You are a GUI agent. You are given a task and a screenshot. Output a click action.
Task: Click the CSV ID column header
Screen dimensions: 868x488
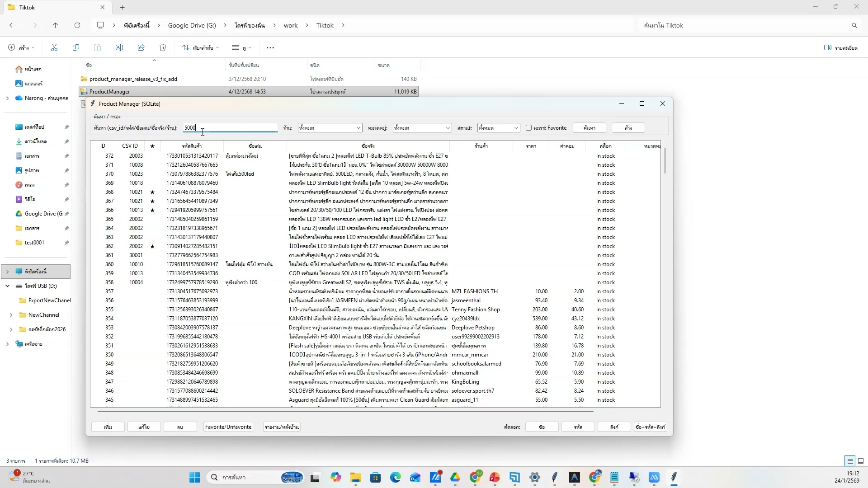click(130, 146)
